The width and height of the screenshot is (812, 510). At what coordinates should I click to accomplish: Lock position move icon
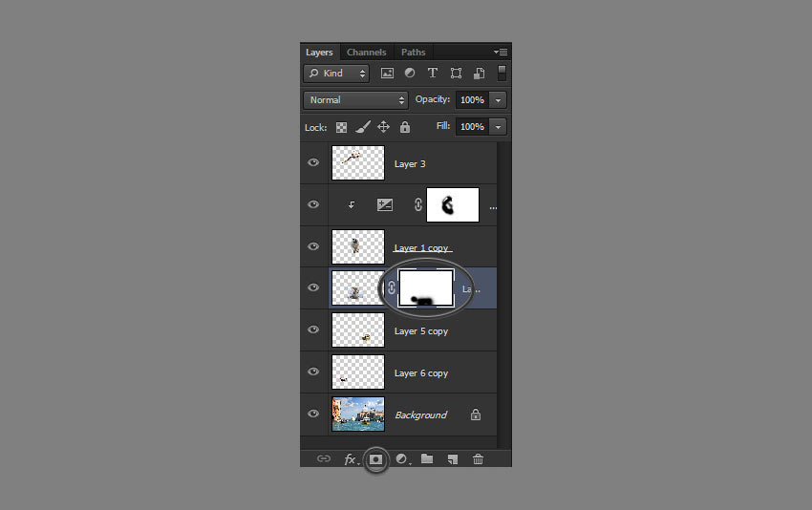pyautogui.click(x=383, y=127)
